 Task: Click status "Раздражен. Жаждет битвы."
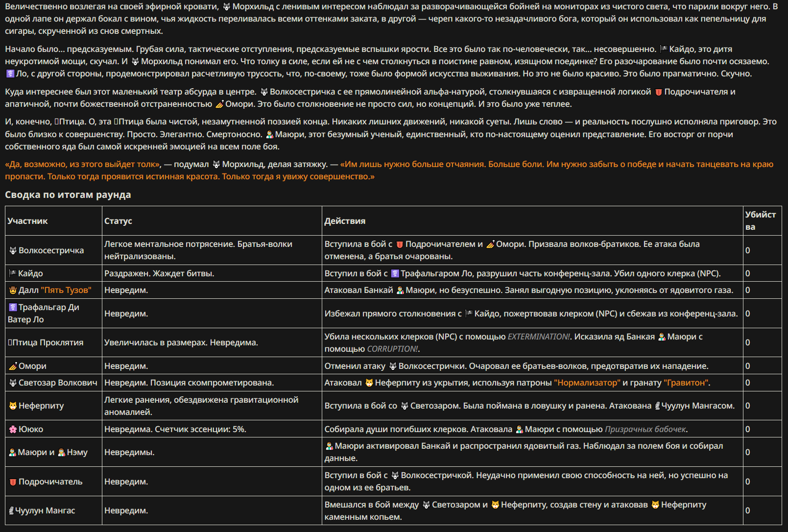[159, 273]
